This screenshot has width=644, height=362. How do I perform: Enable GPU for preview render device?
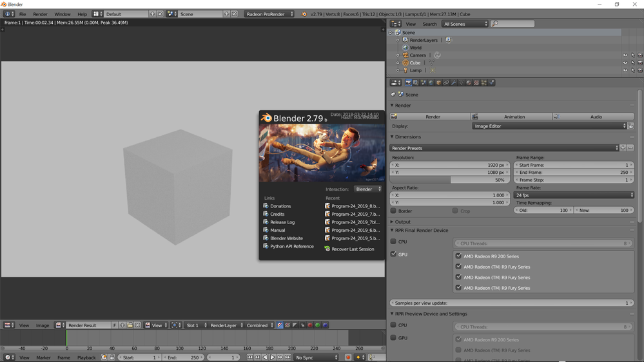(x=393, y=338)
